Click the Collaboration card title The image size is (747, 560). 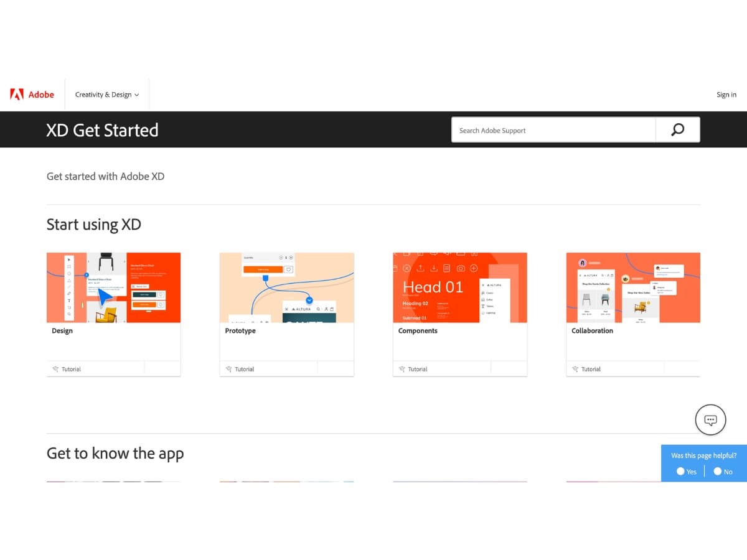tap(592, 331)
